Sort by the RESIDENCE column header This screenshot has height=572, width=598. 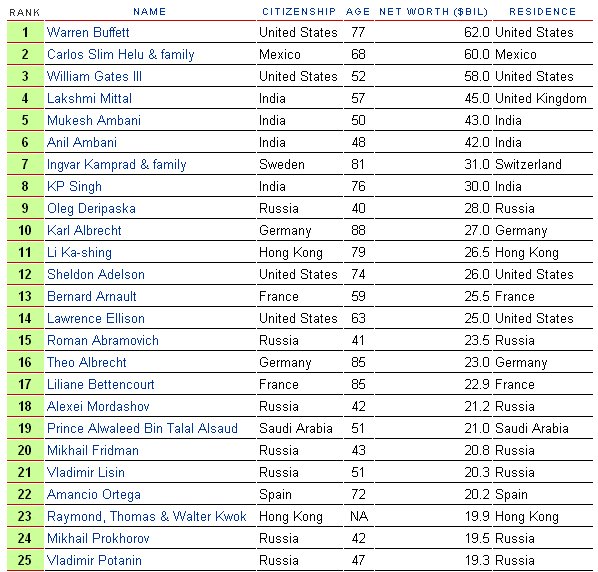point(542,11)
